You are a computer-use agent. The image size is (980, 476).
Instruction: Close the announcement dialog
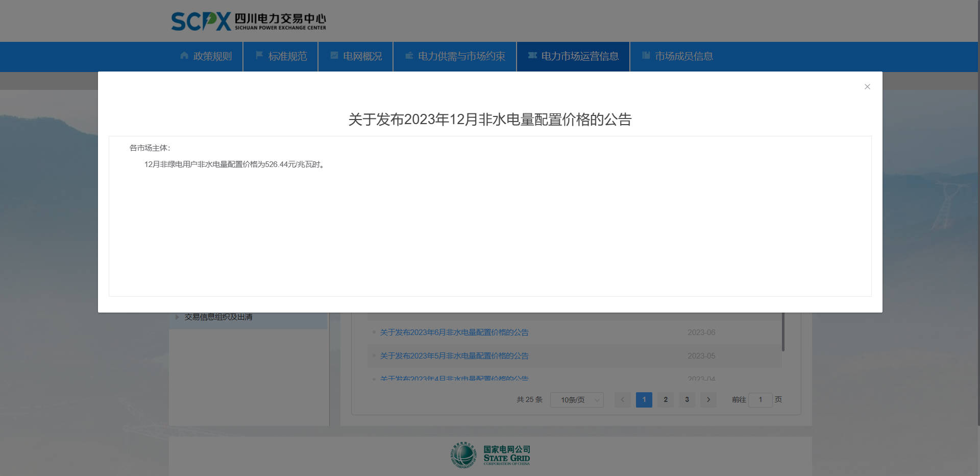pos(867,87)
